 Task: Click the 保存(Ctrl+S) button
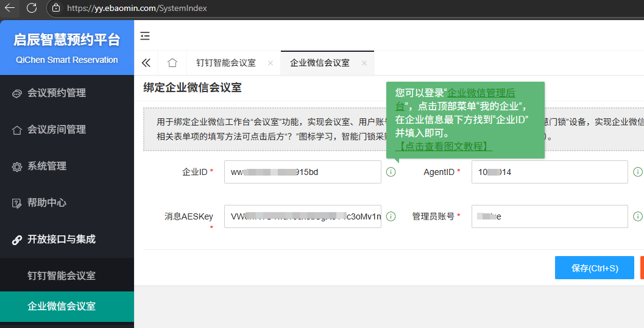(x=594, y=268)
